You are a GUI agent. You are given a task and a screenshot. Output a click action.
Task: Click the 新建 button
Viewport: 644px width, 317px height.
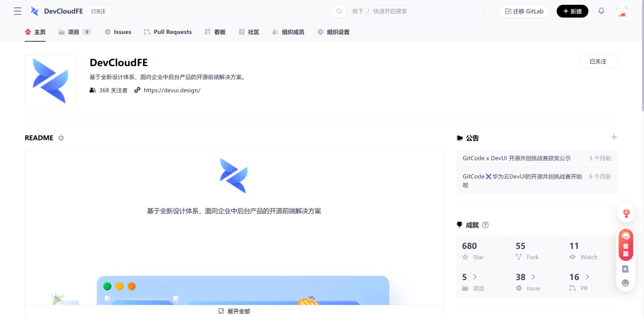point(572,11)
